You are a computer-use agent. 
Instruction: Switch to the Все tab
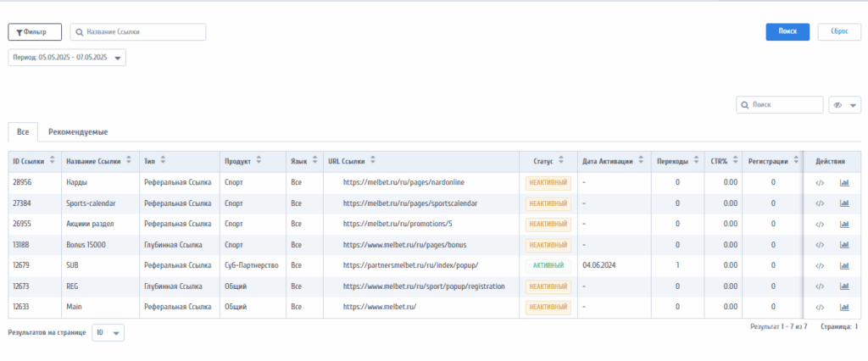click(x=23, y=132)
